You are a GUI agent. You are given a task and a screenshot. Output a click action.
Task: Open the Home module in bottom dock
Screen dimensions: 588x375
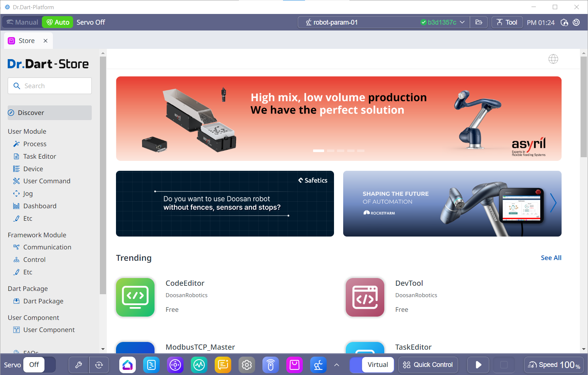coord(127,365)
